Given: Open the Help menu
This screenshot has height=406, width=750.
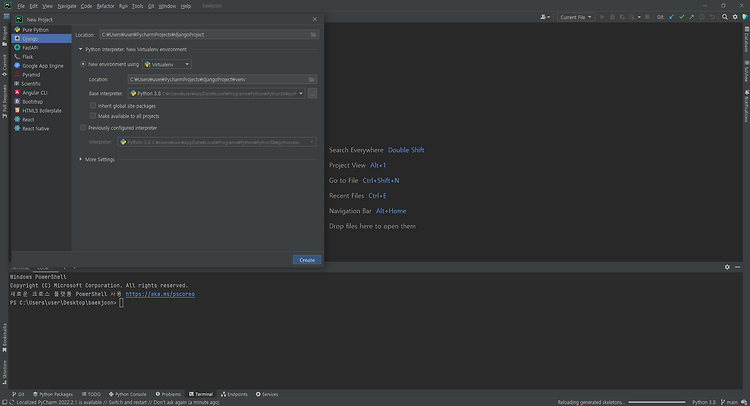Looking at the screenshot, I should 186,6.
